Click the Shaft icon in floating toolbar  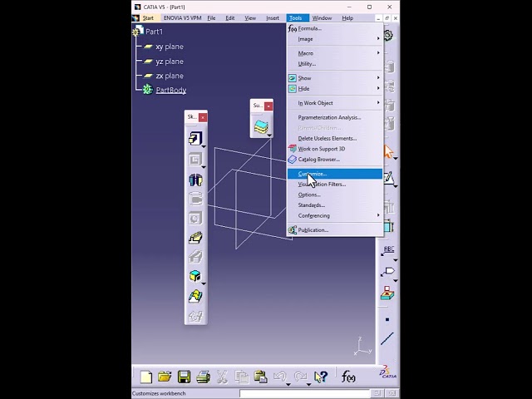195,180
